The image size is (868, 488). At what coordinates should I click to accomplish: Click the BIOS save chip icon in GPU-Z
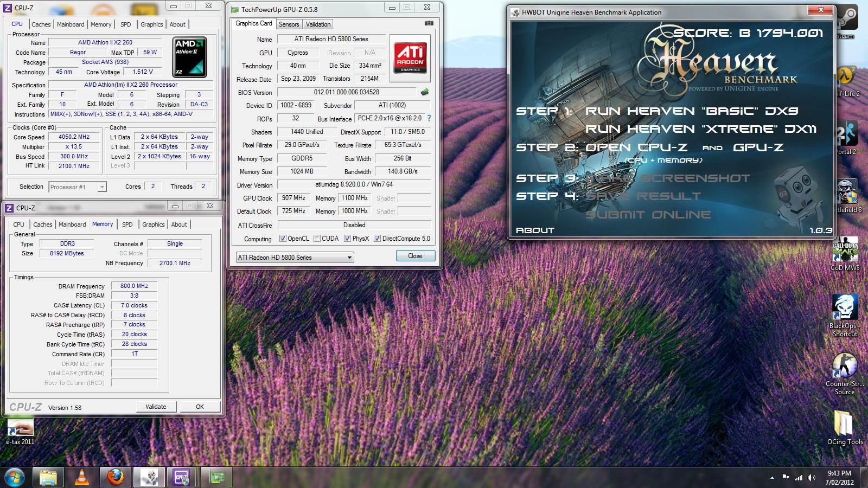point(425,92)
